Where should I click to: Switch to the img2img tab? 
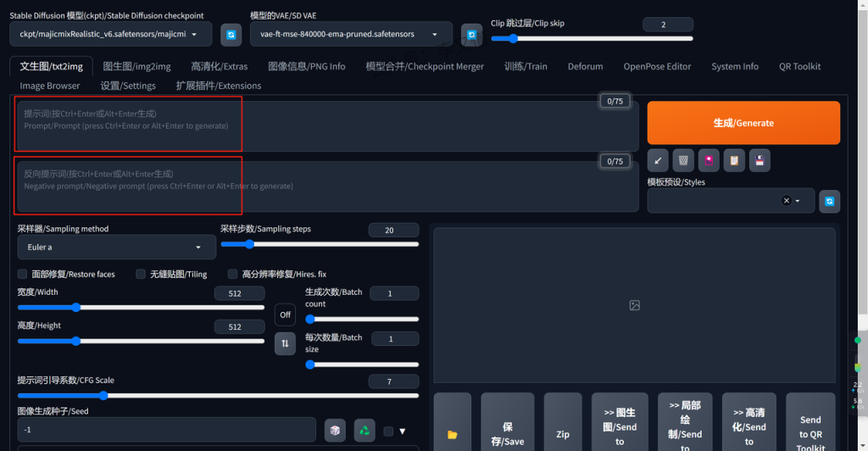[x=136, y=66]
